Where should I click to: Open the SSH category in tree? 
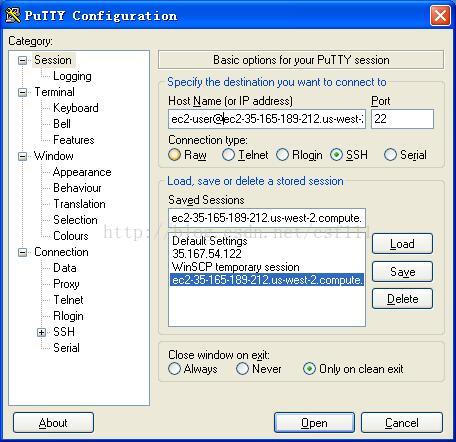point(64,332)
